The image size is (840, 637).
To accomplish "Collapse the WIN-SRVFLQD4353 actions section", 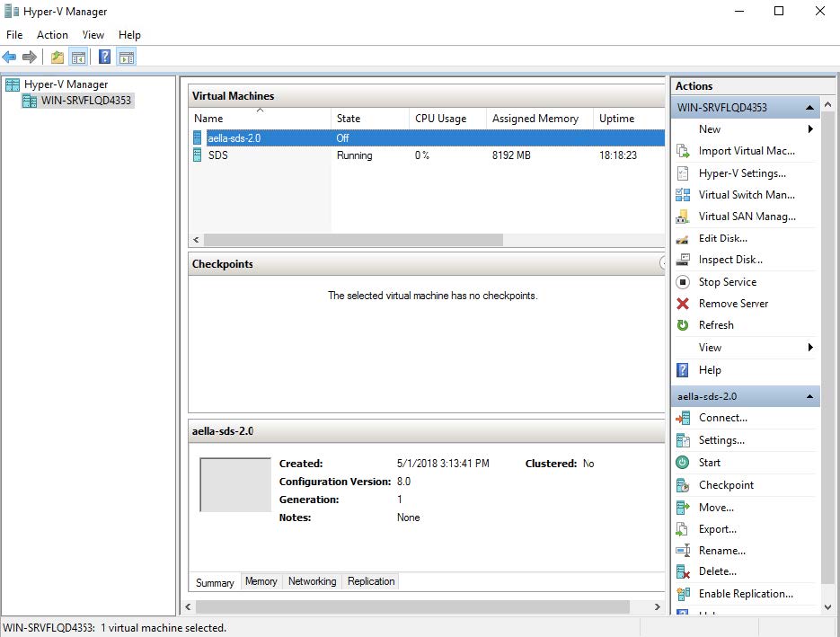I will [809, 108].
